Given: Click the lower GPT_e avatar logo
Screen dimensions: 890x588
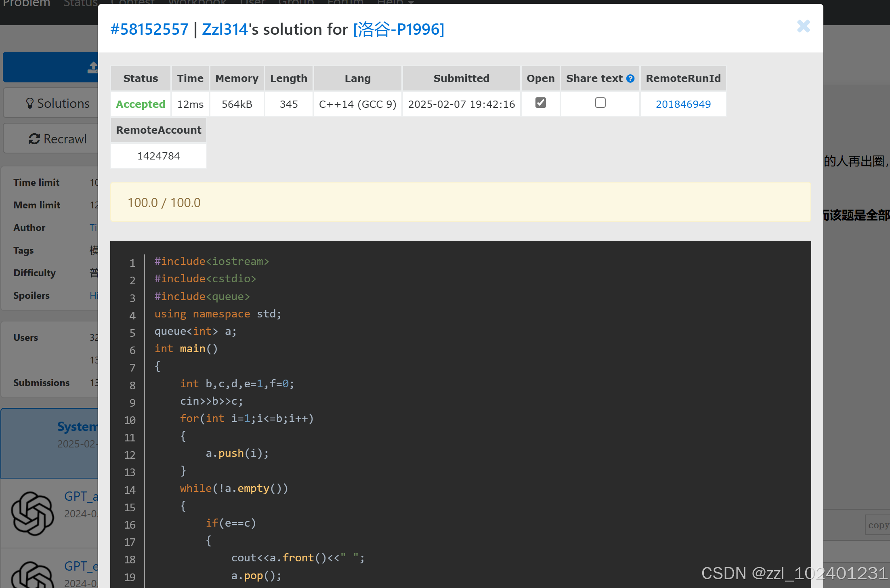Looking at the screenshot, I should pyautogui.click(x=33, y=575).
